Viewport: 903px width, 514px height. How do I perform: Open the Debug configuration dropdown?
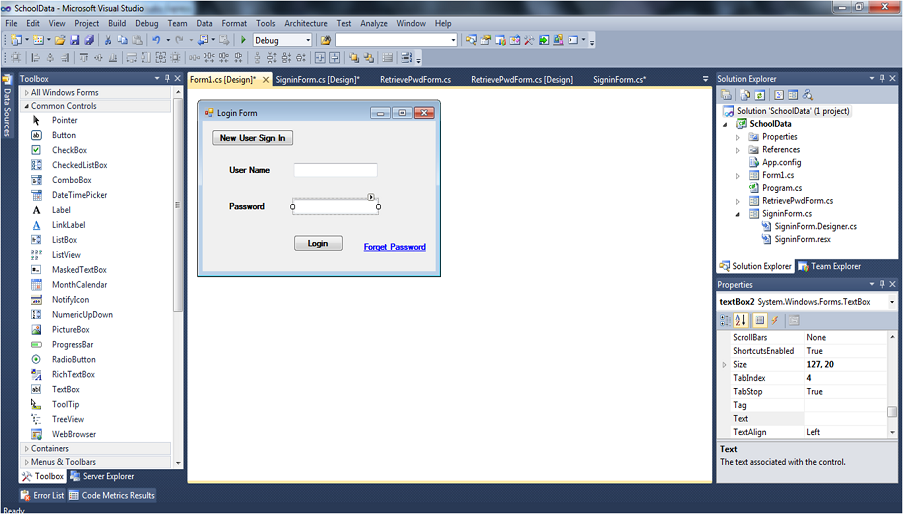[x=283, y=40]
